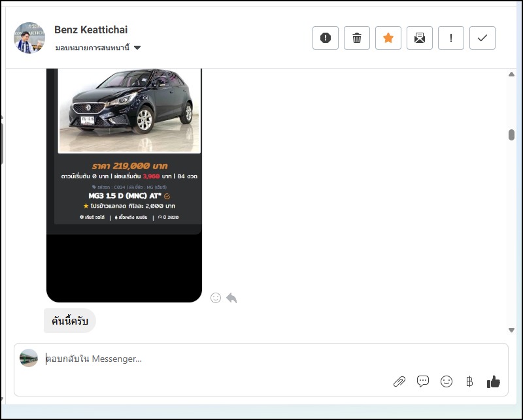Screen dimensions: 523x420
Task: Send a thumbs-up like
Action: pos(494,381)
